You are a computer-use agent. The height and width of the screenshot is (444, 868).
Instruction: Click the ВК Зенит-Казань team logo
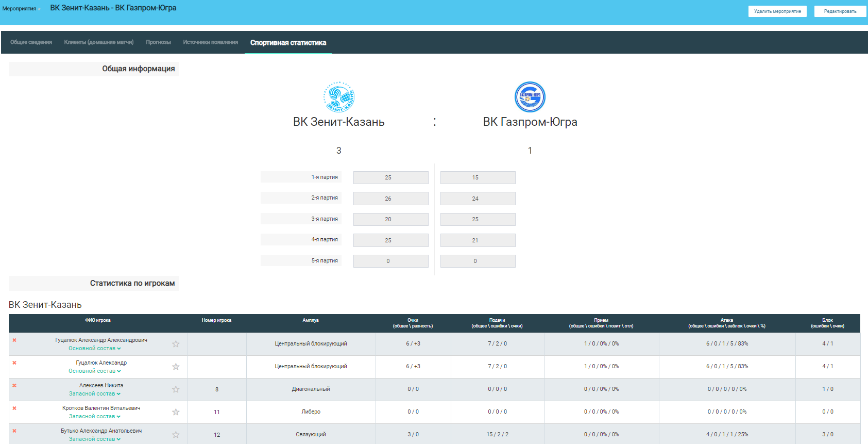click(339, 97)
